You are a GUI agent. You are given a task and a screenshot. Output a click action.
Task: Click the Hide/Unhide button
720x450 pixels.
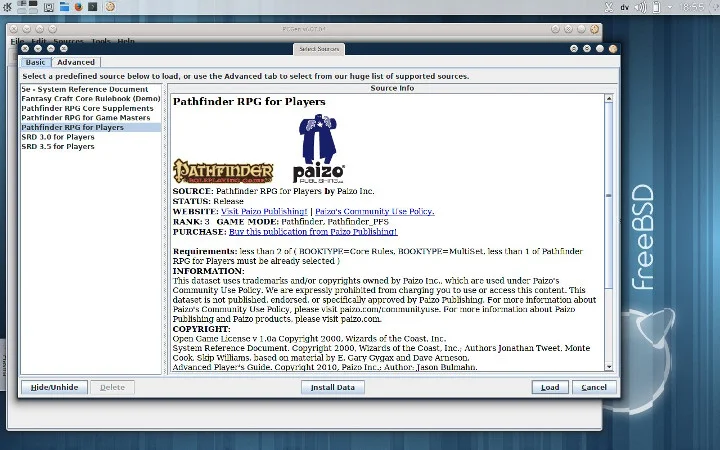tap(54, 387)
